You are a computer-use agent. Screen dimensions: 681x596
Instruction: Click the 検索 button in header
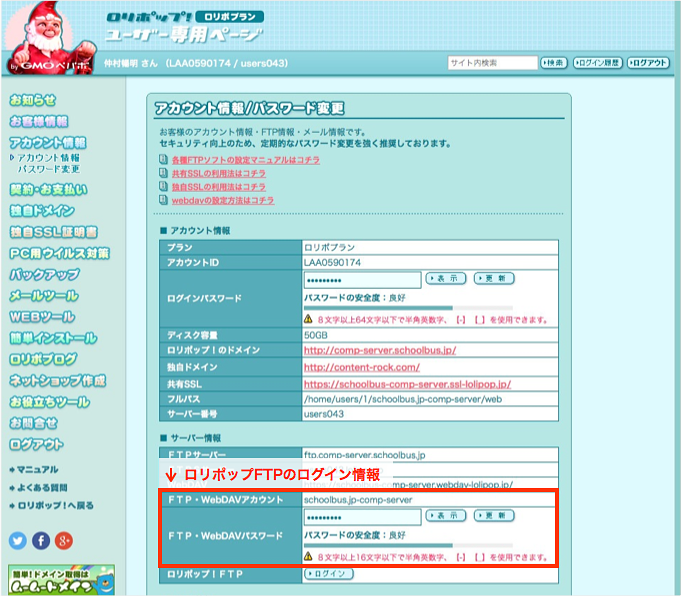554,63
